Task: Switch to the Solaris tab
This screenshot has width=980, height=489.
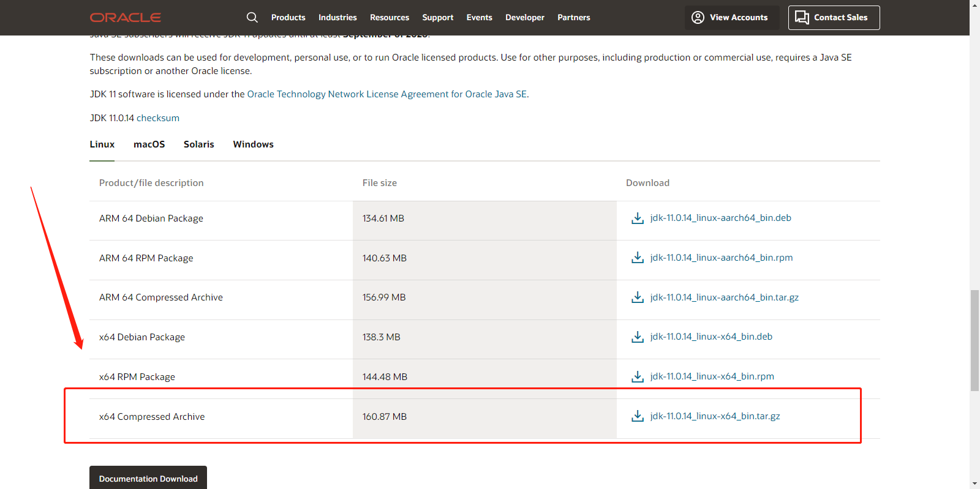Action: pos(198,144)
